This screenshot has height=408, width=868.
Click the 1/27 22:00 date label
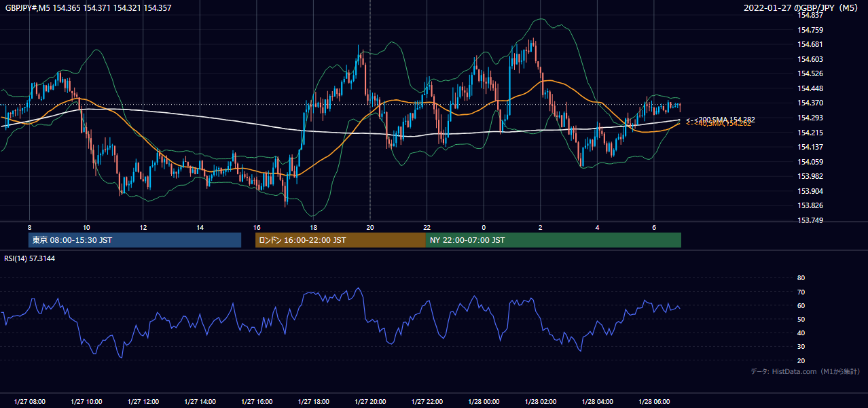pyautogui.click(x=427, y=402)
